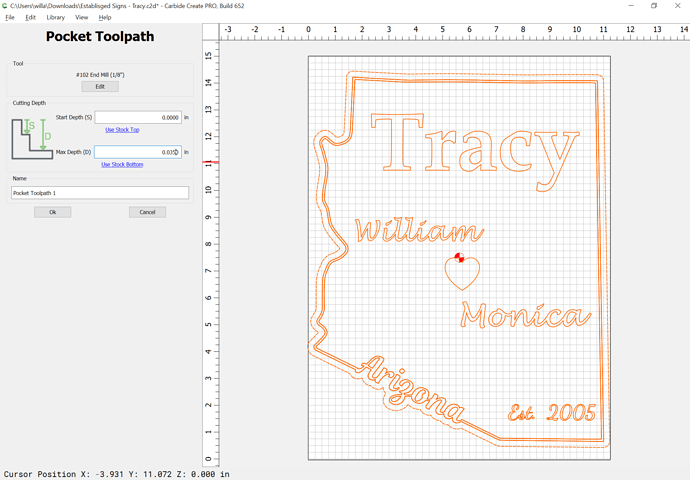Viewport: 690px width, 480px height.
Task: Open the Edit menu
Action: click(x=30, y=18)
